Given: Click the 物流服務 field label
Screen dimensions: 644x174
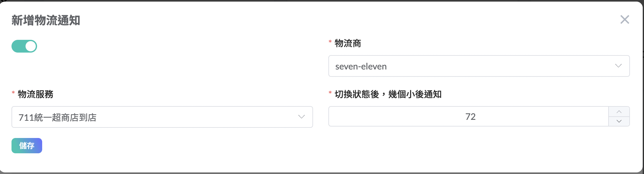Looking at the screenshot, I should point(35,94).
